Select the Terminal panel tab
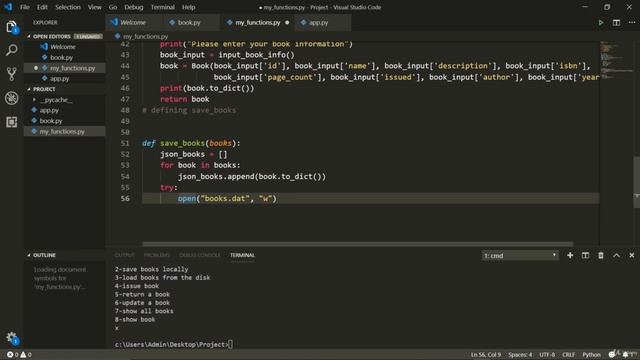Image resolution: width=640 pixels, height=360 pixels. tap(242, 255)
